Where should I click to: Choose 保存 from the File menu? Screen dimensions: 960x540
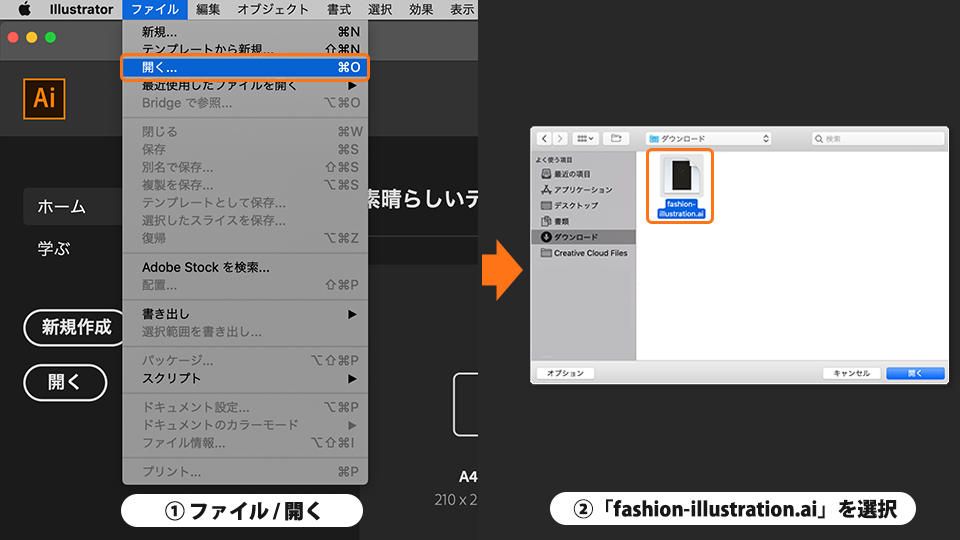[245, 149]
